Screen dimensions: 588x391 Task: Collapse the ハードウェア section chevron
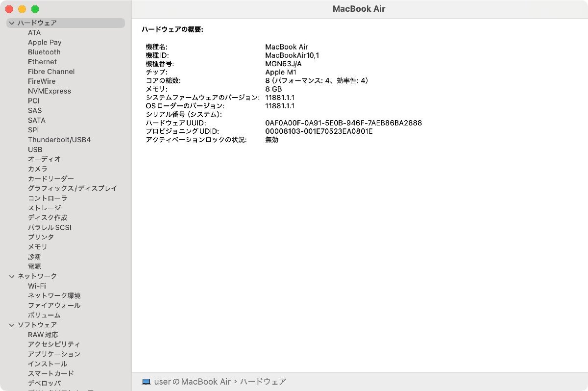coord(12,23)
